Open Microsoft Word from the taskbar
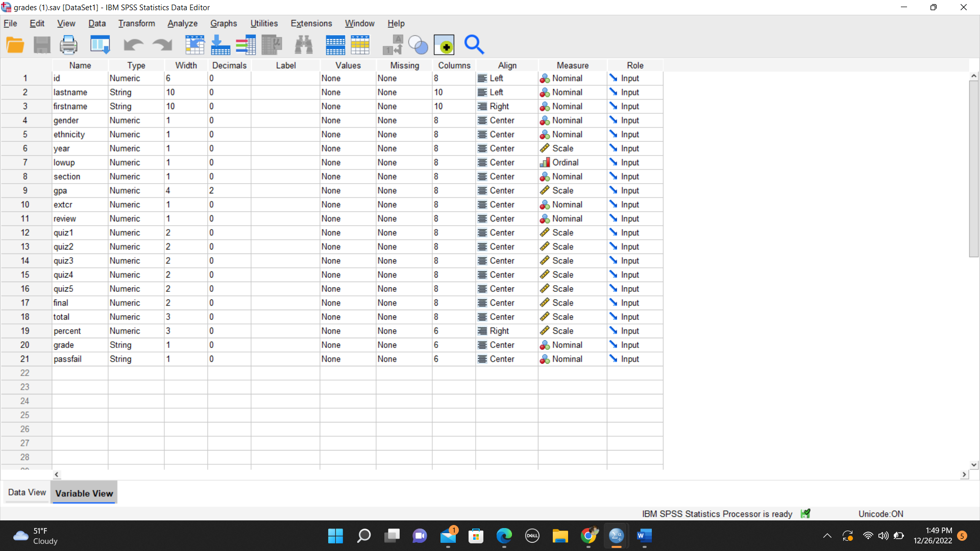980x551 pixels. click(x=644, y=536)
